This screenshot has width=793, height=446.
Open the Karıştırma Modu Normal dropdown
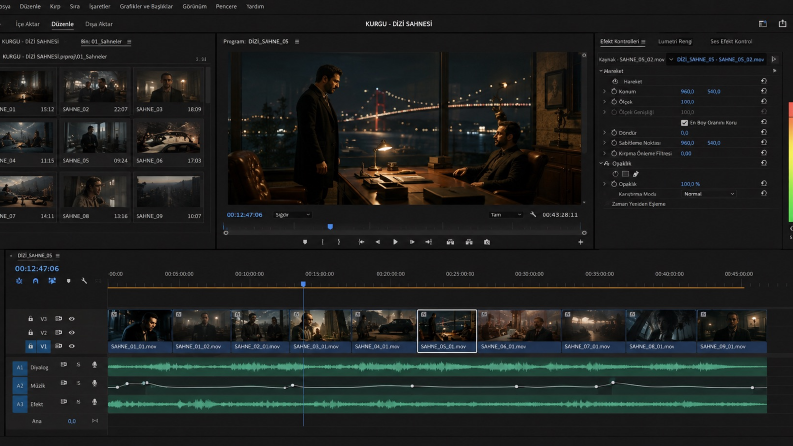pos(708,194)
